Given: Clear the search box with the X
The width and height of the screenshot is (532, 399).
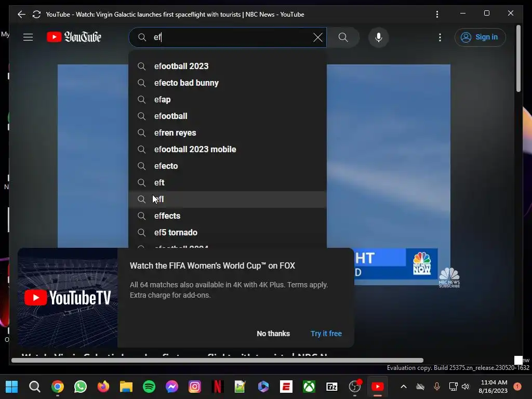Looking at the screenshot, I should [x=318, y=37].
